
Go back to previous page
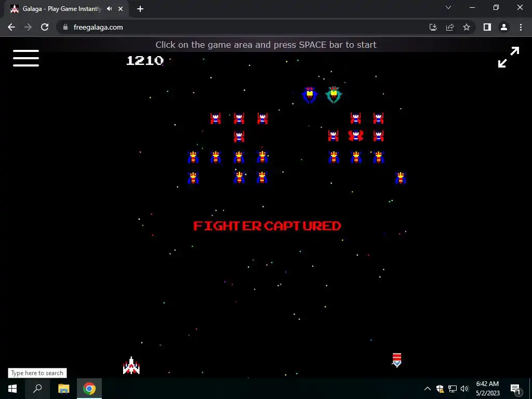pyautogui.click(x=11, y=27)
